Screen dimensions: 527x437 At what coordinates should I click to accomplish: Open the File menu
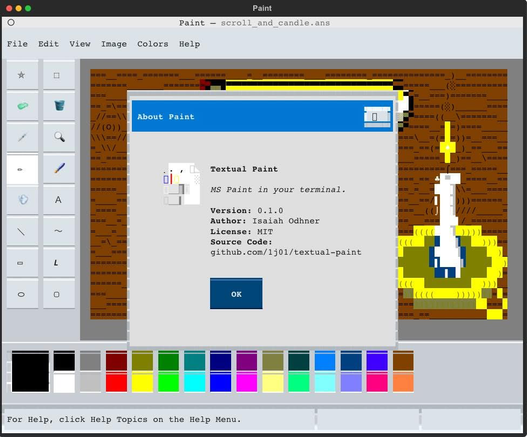pos(17,44)
